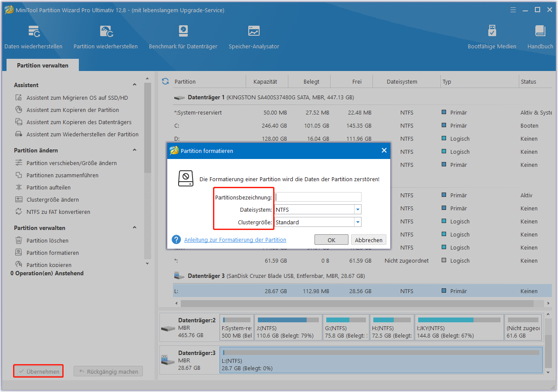Select the D: partition row

(362, 139)
